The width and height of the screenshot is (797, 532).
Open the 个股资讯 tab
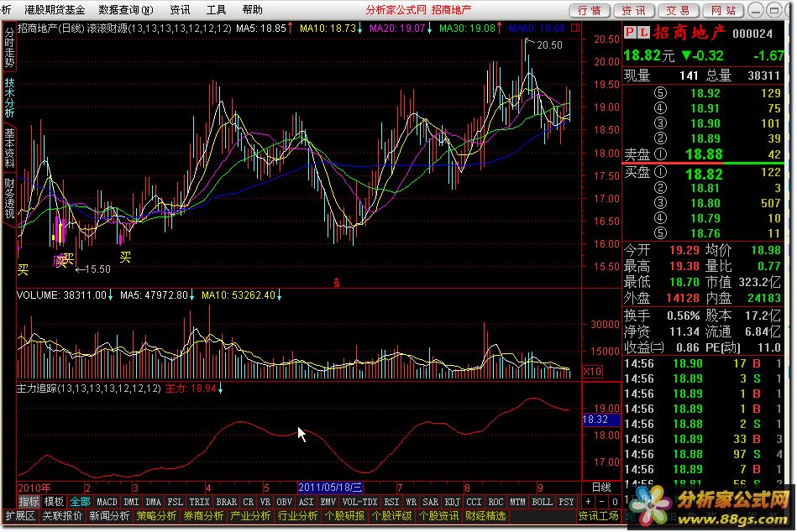(x=438, y=516)
